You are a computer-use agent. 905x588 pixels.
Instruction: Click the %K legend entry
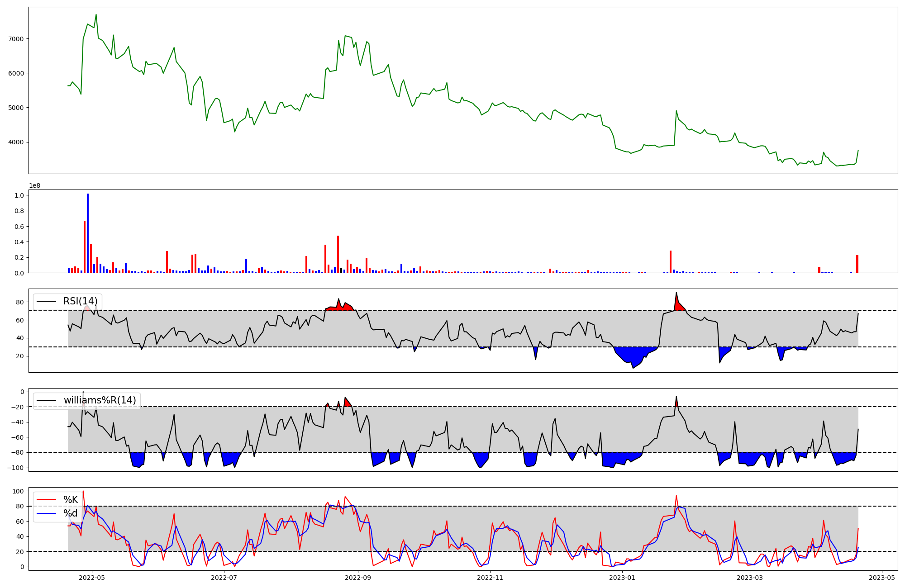pyautogui.click(x=71, y=500)
